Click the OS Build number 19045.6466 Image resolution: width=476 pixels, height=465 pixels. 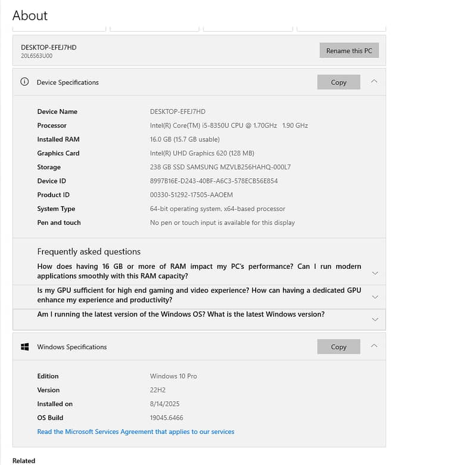[167, 418]
